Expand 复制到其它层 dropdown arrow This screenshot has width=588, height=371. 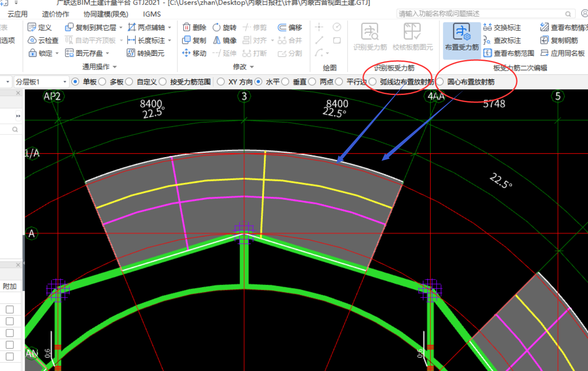point(121,28)
